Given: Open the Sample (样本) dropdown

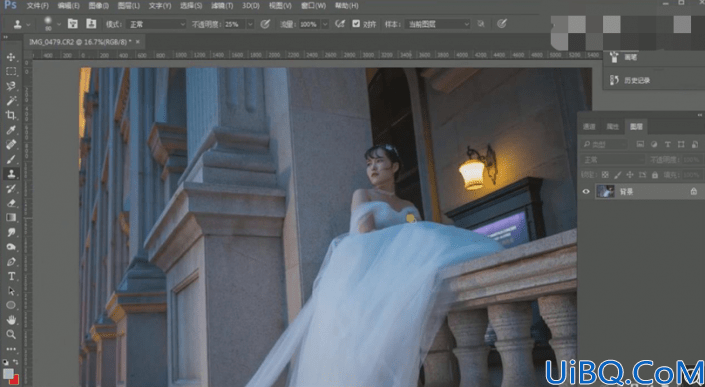Looking at the screenshot, I should [437, 24].
